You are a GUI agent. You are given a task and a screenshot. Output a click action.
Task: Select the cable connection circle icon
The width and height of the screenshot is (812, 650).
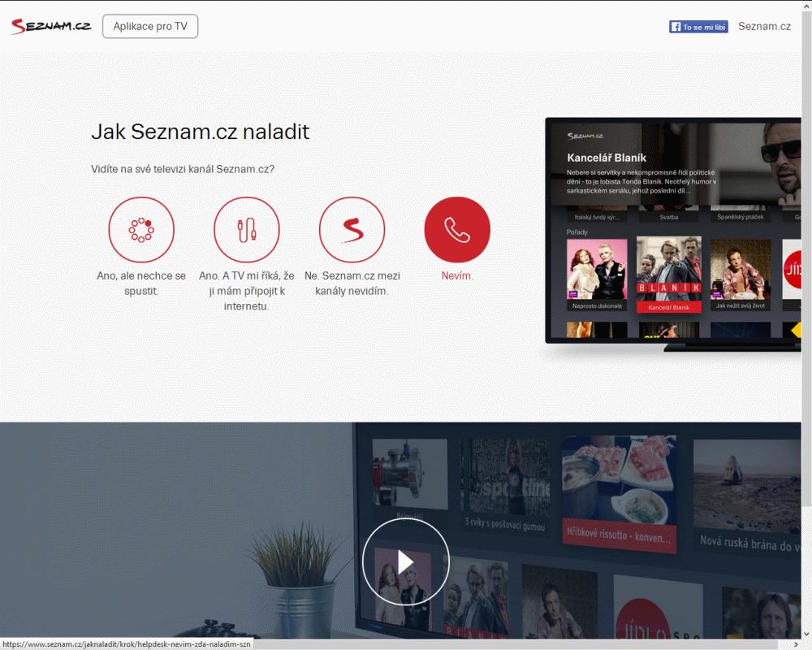(x=247, y=230)
